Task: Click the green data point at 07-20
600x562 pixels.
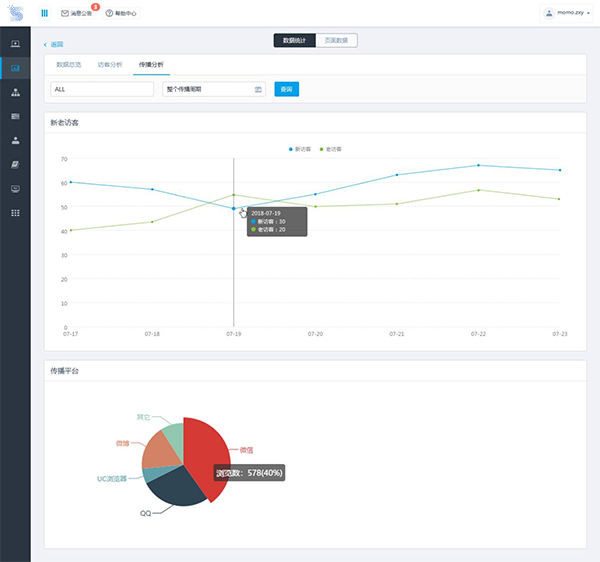Action: [x=315, y=207]
